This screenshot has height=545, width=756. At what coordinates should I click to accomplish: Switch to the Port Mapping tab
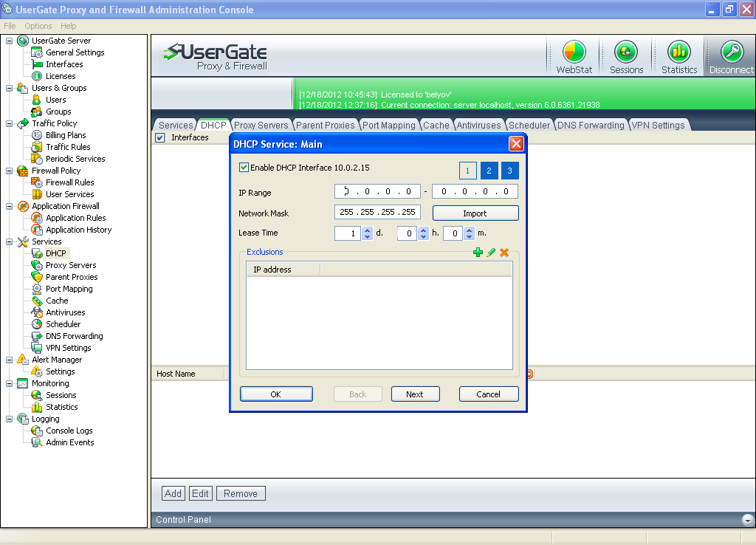click(x=388, y=125)
